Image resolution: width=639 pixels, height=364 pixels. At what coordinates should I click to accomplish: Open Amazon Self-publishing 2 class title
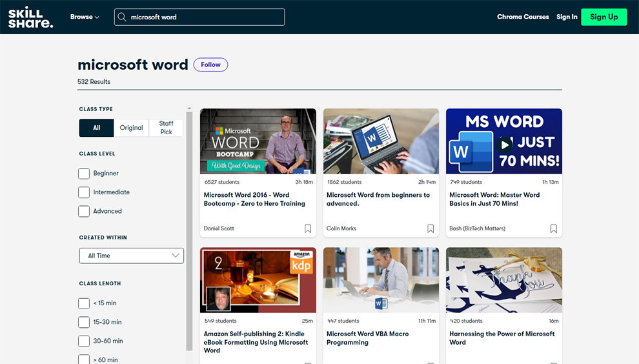(256, 342)
